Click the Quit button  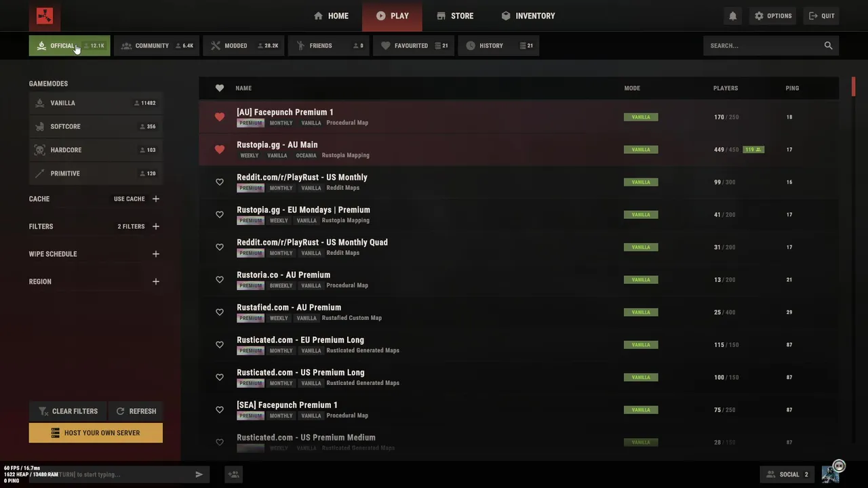click(821, 16)
